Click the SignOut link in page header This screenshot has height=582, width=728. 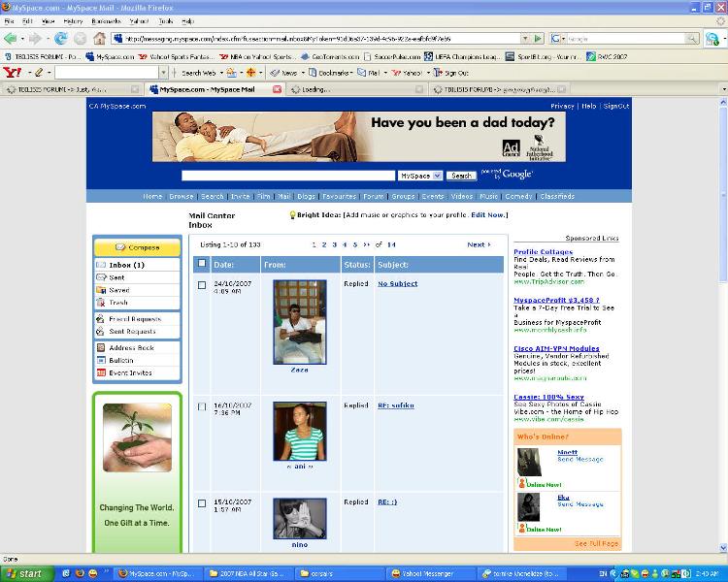click(x=616, y=106)
